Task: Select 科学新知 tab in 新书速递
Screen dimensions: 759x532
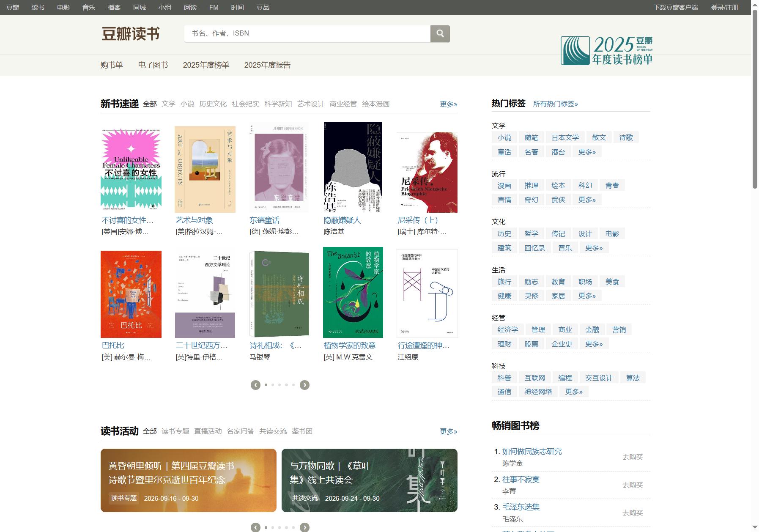Action: (278, 104)
